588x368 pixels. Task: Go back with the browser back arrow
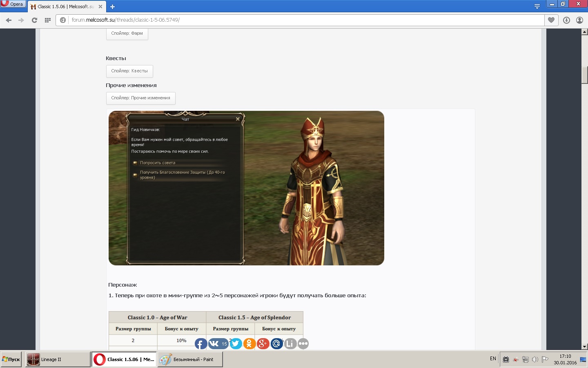(x=9, y=20)
